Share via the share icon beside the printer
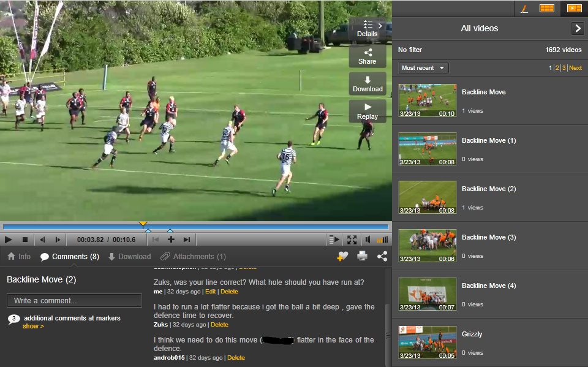Viewport: 588px width, 367px height. tap(382, 256)
